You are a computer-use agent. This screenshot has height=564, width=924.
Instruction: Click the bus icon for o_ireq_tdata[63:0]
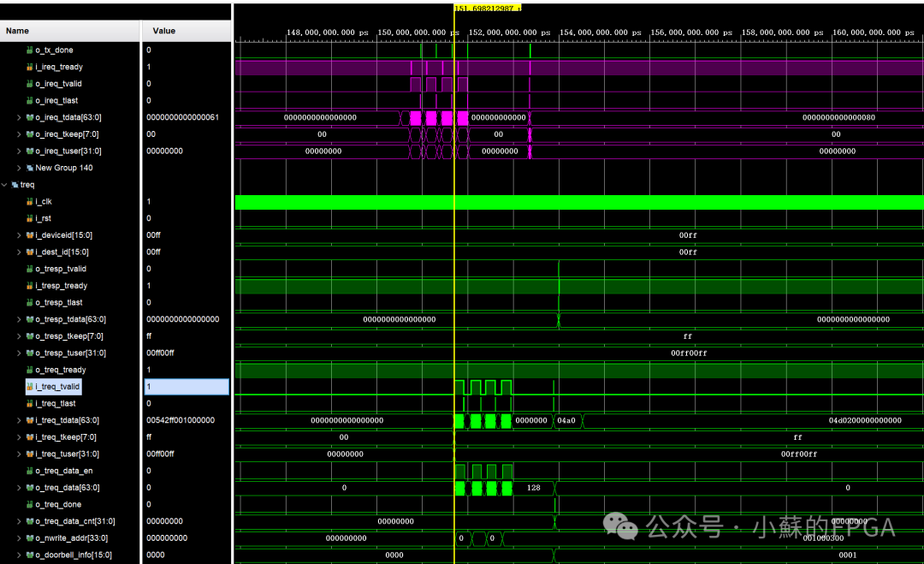tap(28, 117)
